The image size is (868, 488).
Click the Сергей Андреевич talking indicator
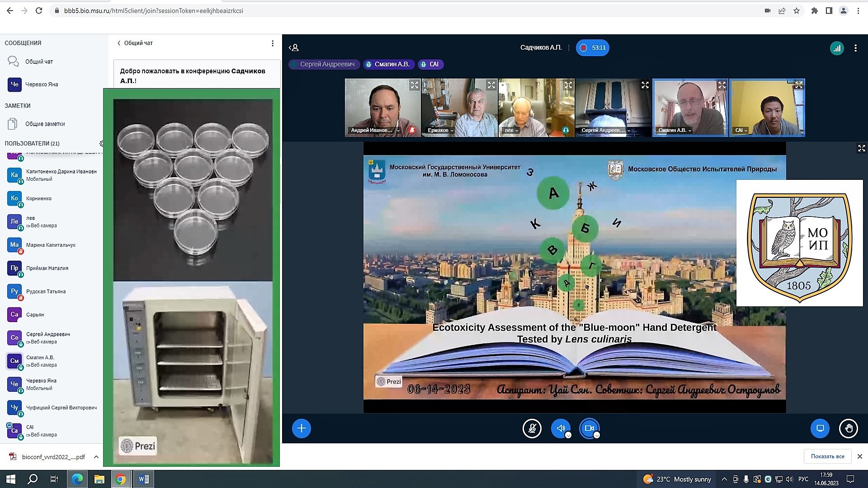click(x=324, y=64)
